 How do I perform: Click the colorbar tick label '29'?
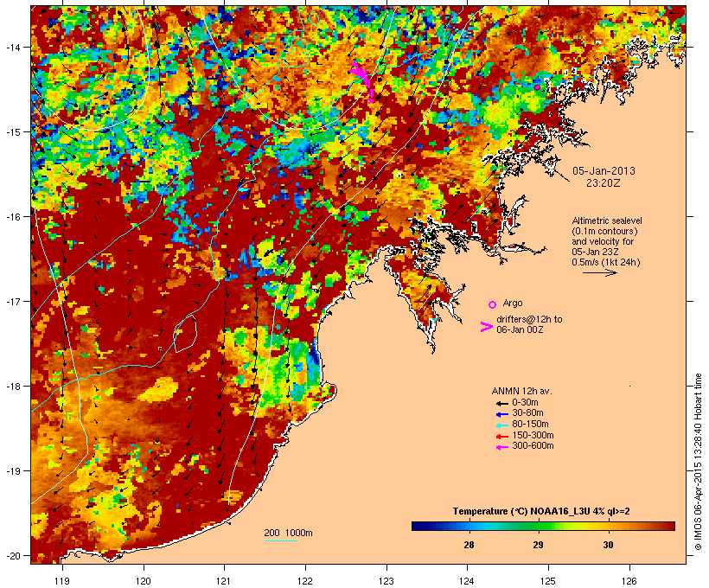(538, 545)
